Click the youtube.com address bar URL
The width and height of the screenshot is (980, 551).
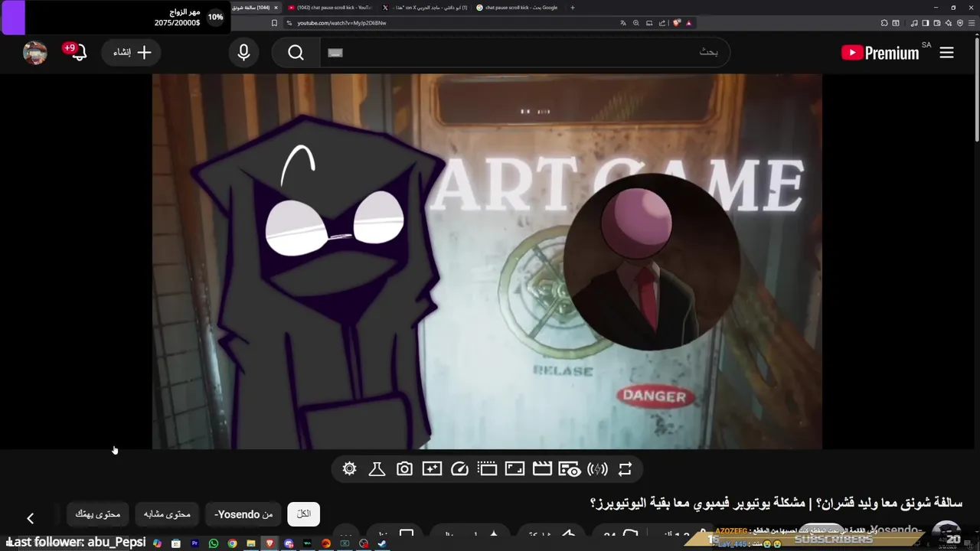(x=341, y=23)
